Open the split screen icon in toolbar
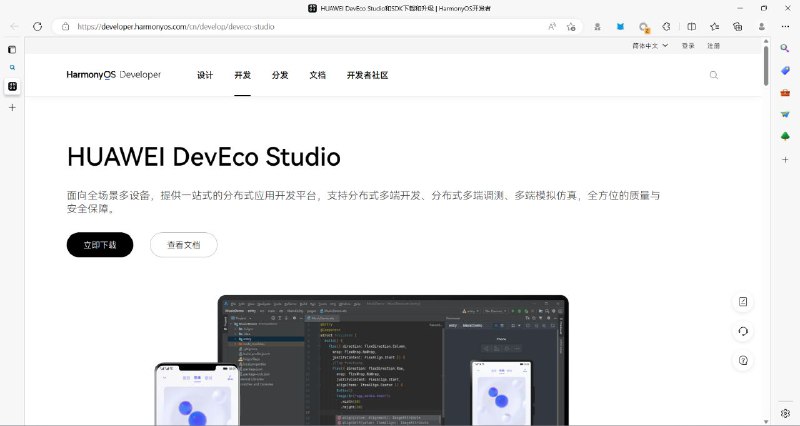This screenshot has width=800, height=426. pos(692,27)
